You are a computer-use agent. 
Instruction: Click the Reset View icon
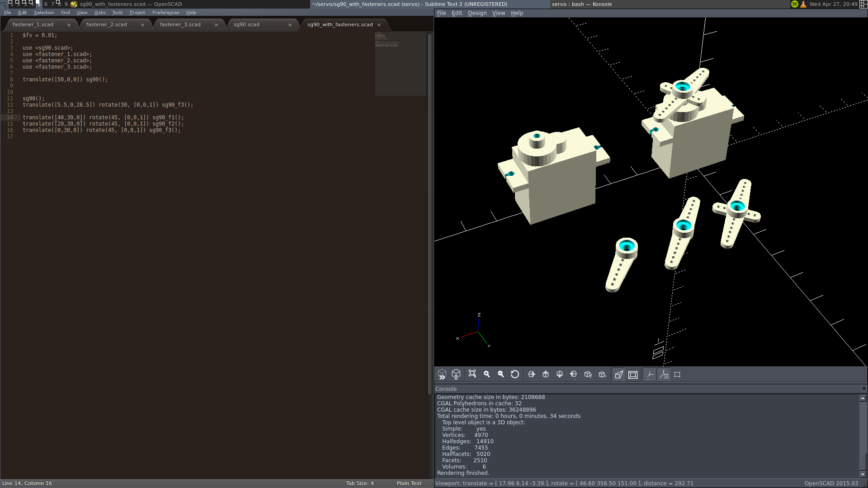pos(514,375)
